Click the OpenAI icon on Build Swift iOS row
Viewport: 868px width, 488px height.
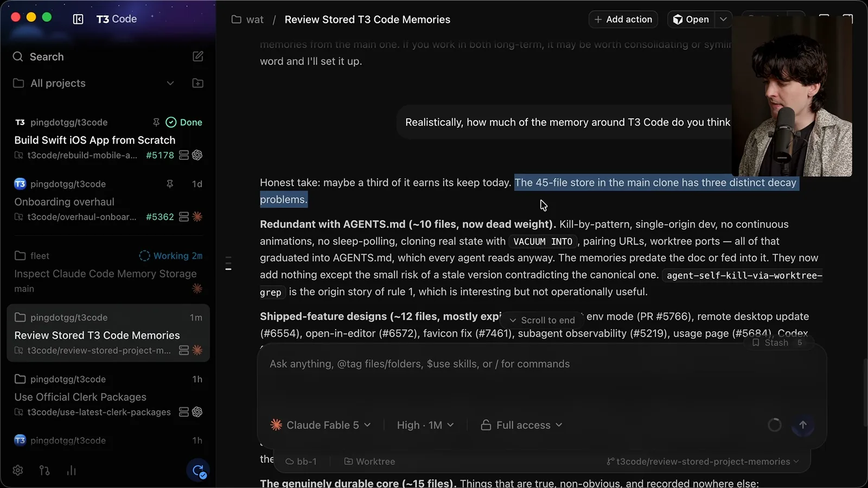(x=197, y=155)
